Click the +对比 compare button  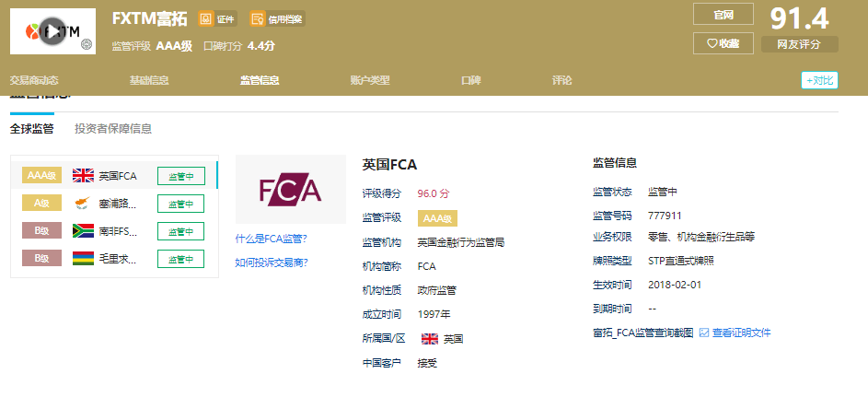819,80
